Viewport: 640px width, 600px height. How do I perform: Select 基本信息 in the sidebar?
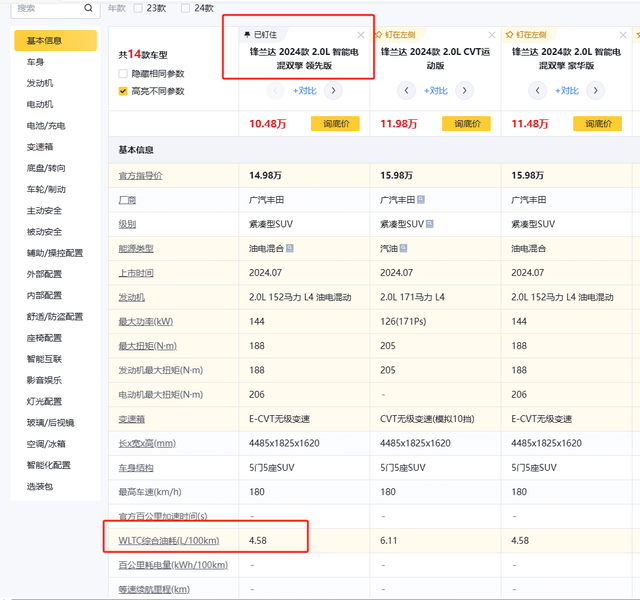pos(56,41)
